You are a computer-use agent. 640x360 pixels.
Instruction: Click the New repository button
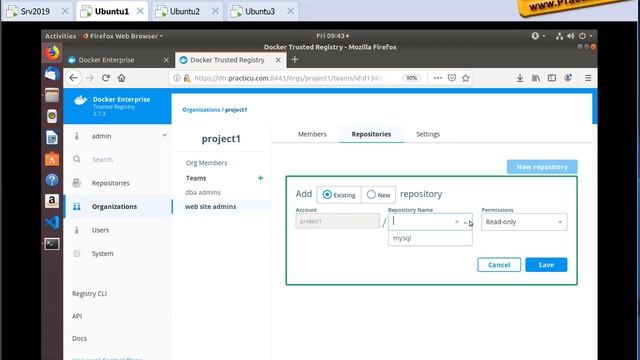tap(542, 167)
